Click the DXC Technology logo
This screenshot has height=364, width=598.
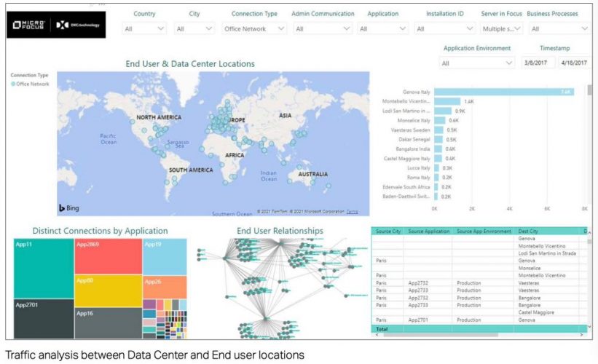tap(78, 25)
